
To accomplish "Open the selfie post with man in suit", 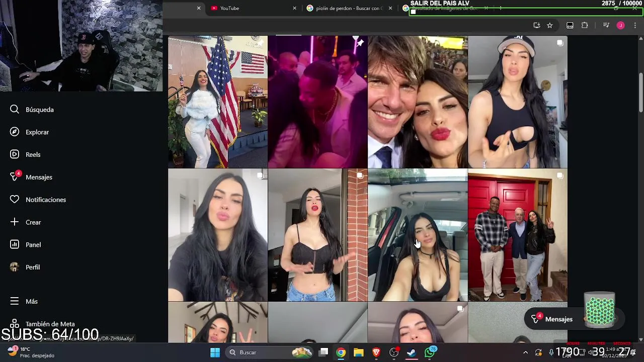I will [x=418, y=102].
